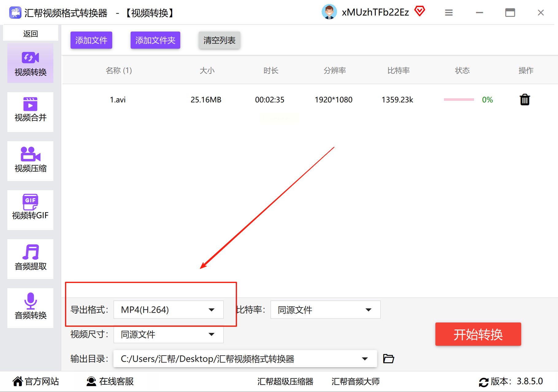
Task: Expand the 比特率 同源文件 dropdown
Action: tap(325, 310)
